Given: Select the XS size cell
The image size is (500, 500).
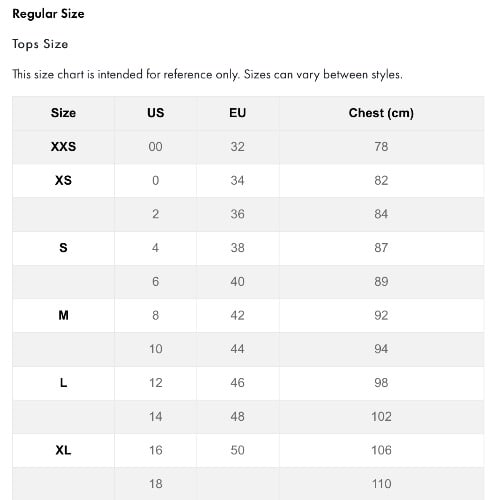Looking at the screenshot, I should click(x=63, y=180).
